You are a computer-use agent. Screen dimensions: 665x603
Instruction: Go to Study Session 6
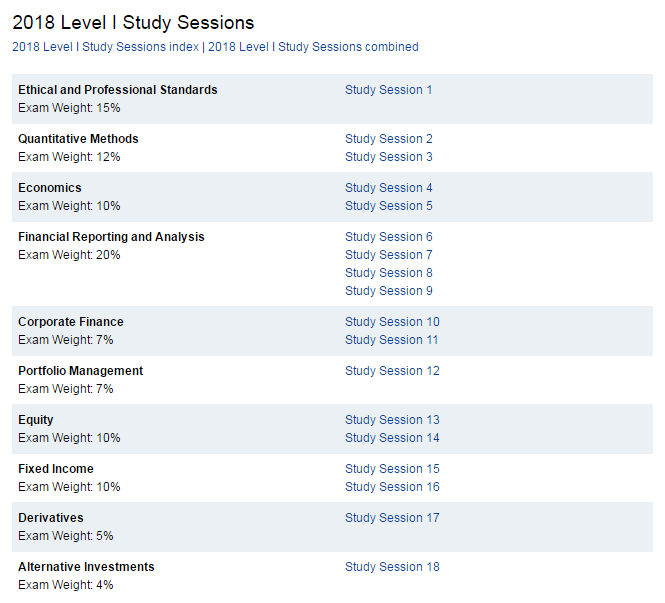[388, 237]
